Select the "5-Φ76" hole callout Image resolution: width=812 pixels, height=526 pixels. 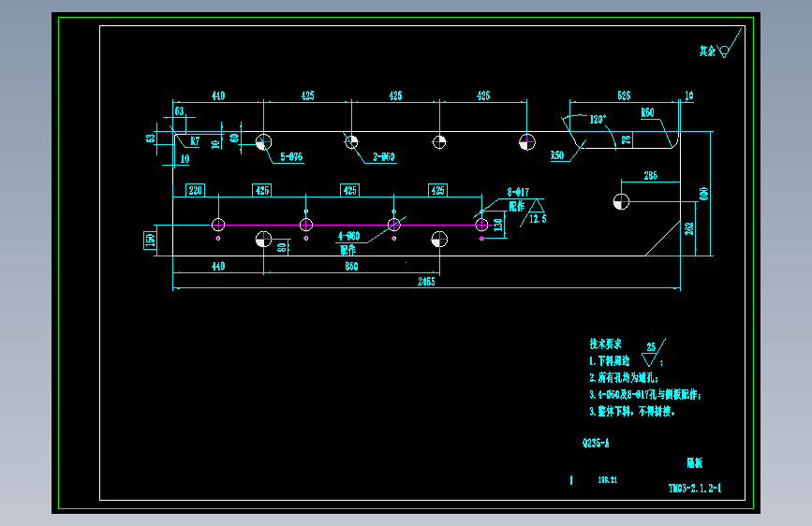(291, 157)
